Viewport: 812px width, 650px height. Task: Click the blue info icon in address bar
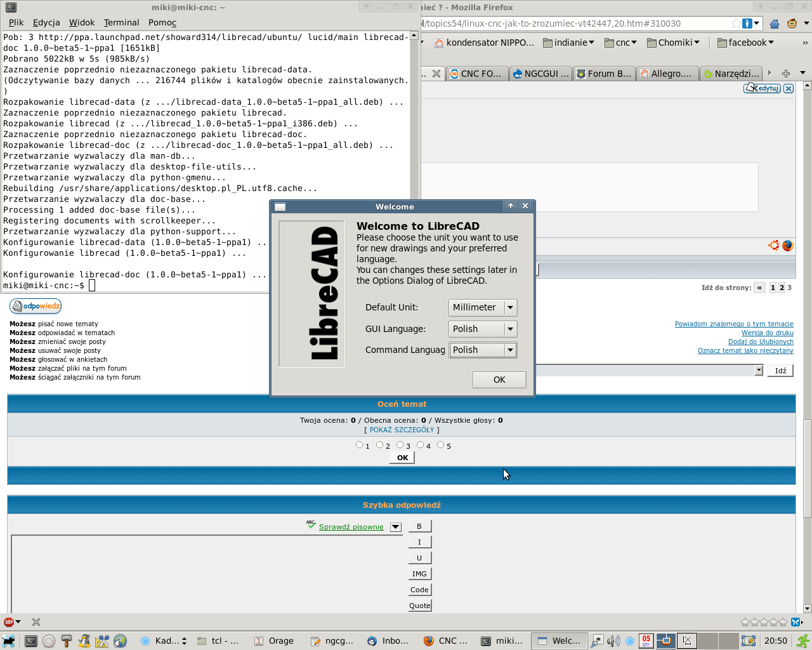point(747,23)
